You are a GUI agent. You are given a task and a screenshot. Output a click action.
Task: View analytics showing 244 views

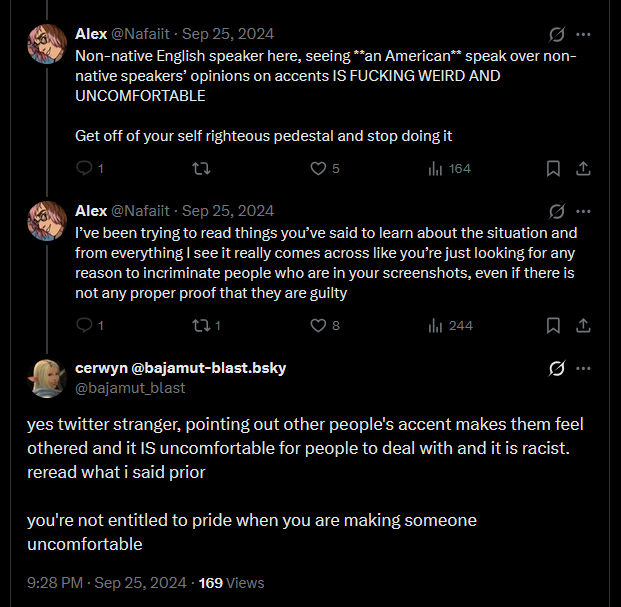coord(435,325)
